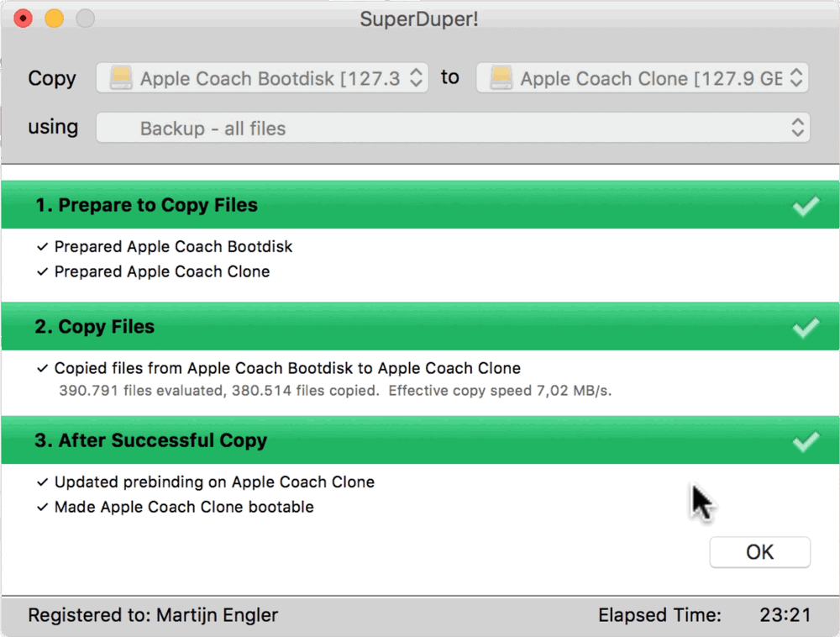Click the check next to Updated prebinding line
Image resolution: width=840 pixels, height=637 pixels.
click(x=42, y=482)
